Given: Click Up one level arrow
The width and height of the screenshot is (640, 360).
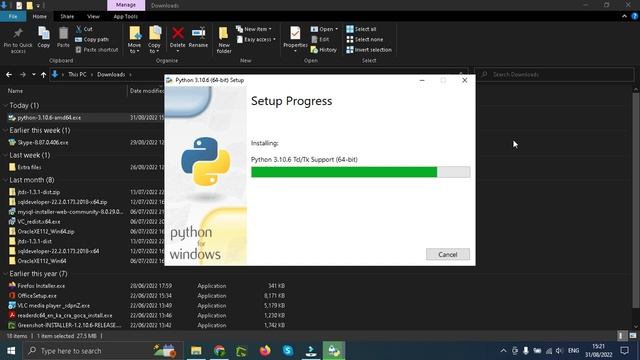Looking at the screenshot, I should [43, 75].
